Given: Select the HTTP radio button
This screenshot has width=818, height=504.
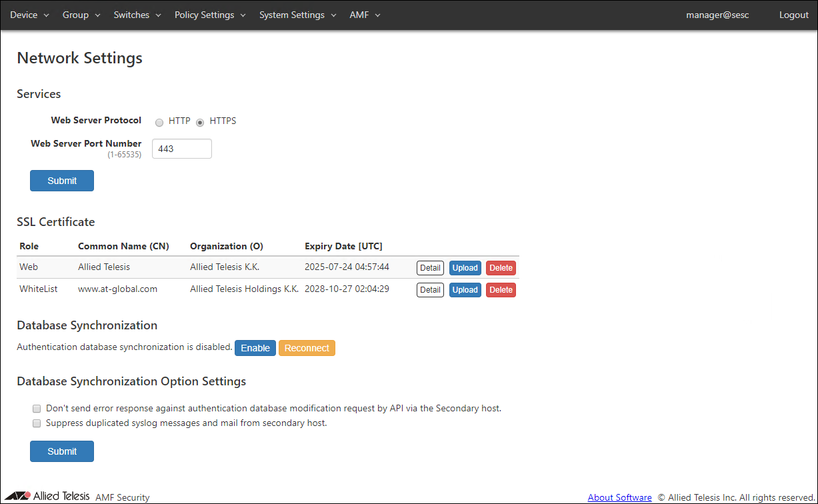Looking at the screenshot, I should [159, 122].
